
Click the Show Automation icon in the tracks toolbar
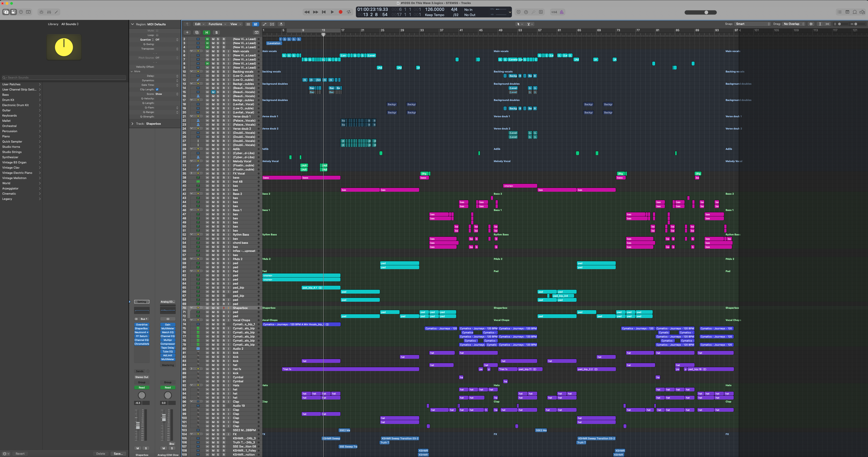[264, 24]
